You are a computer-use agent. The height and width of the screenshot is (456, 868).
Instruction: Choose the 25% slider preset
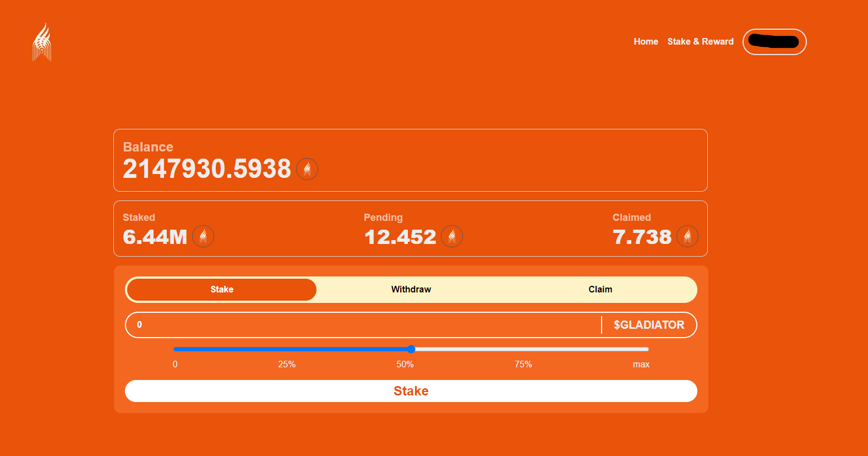[287, 364]
